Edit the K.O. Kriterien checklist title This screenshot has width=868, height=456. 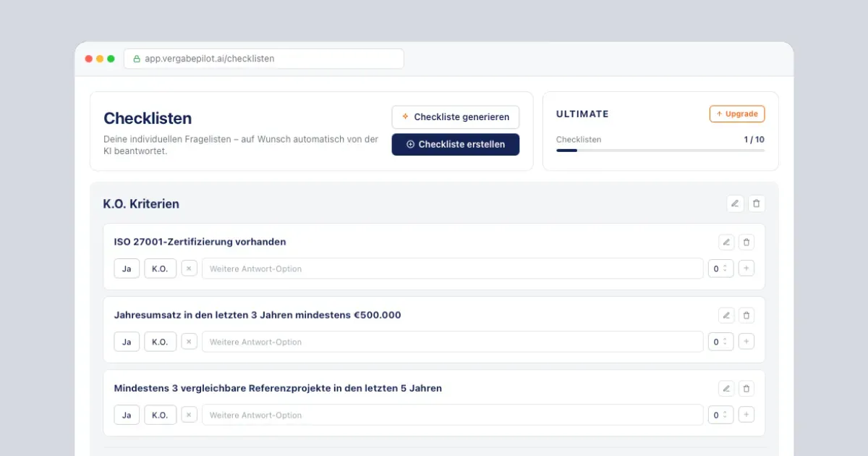pyautogui.click(x=735, y=203)
